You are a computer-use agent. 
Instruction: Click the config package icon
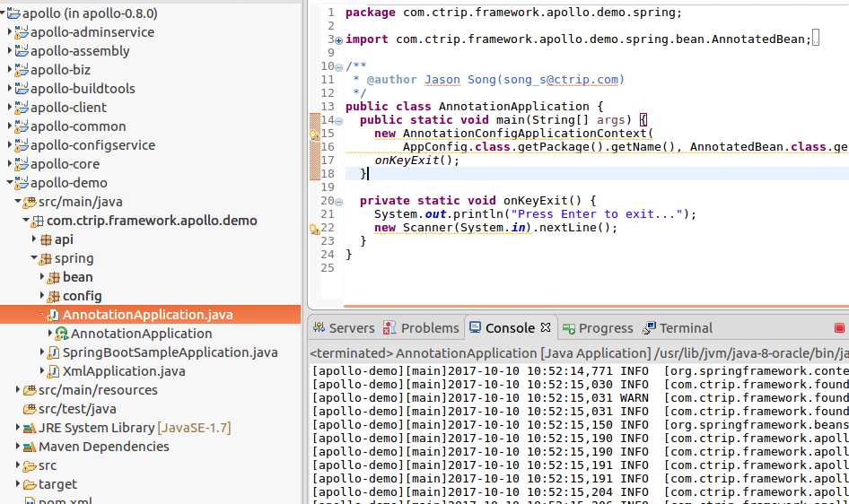[x=54, y=296]
